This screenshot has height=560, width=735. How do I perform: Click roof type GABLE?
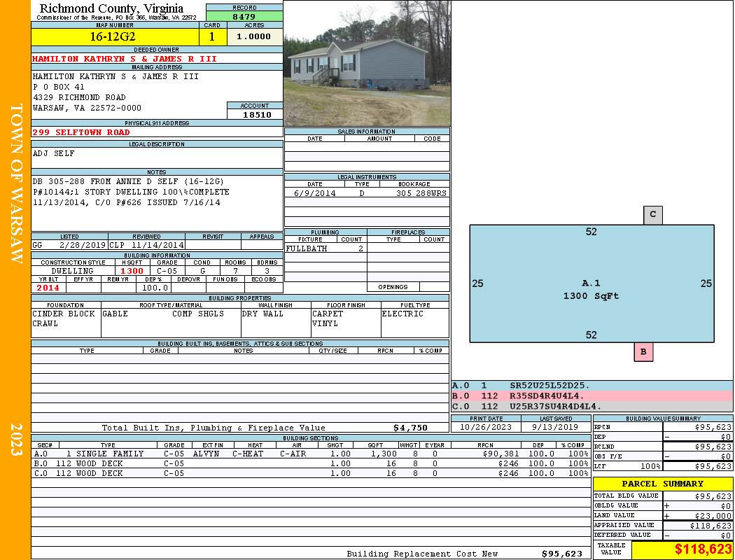click(x=115, y=314)
